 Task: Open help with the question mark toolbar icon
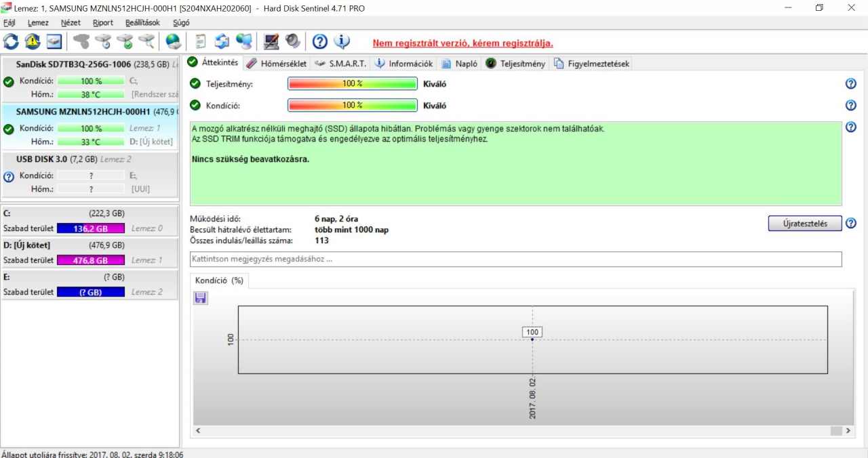click(x=319, y=42)
